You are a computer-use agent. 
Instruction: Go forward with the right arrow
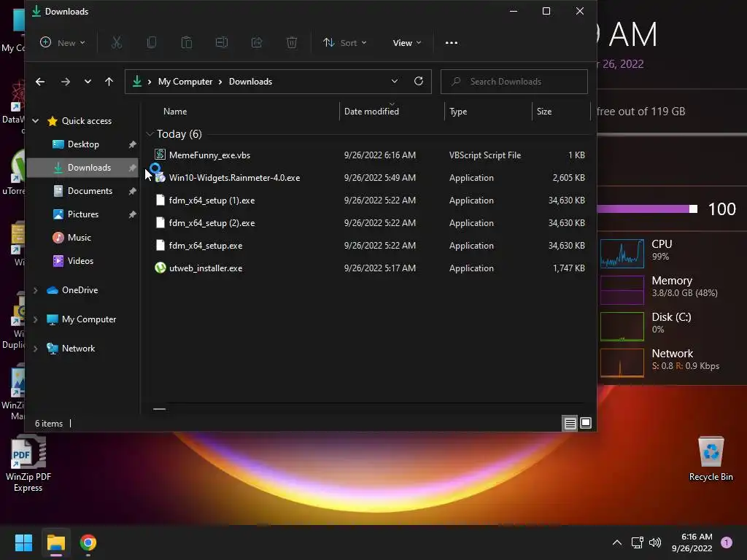pos(66,82)
